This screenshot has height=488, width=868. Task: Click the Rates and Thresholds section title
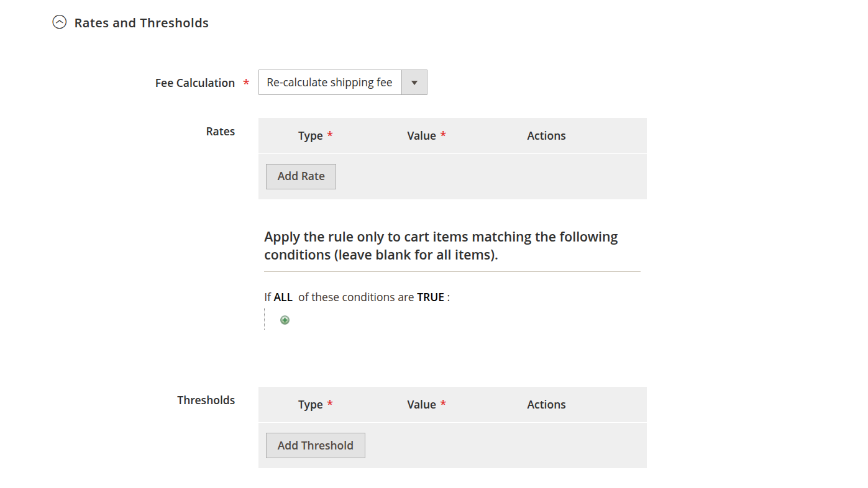[141, 22]
